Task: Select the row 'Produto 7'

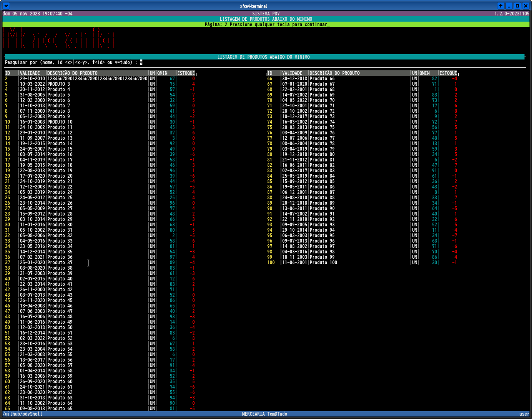Action: 100,106
